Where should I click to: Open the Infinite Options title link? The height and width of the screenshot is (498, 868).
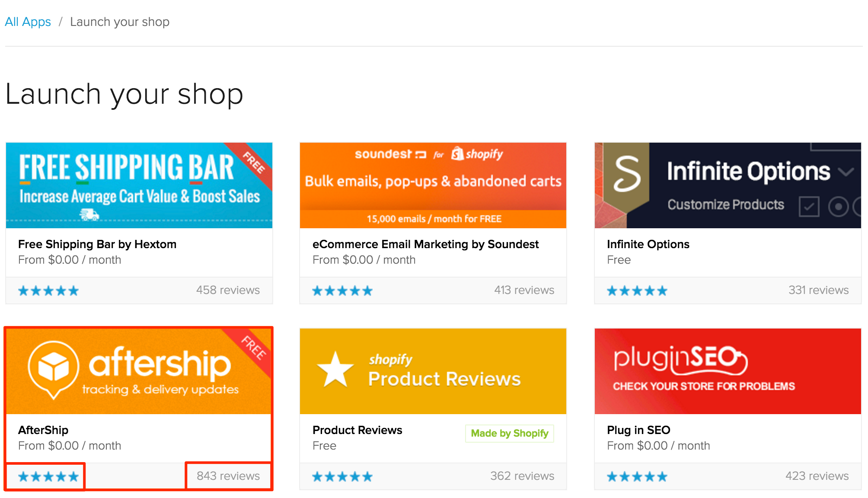[648, 244]
